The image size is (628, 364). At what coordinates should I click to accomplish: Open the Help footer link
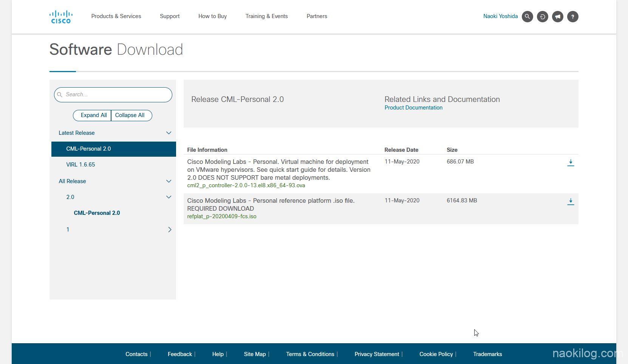tap(218, 354)
